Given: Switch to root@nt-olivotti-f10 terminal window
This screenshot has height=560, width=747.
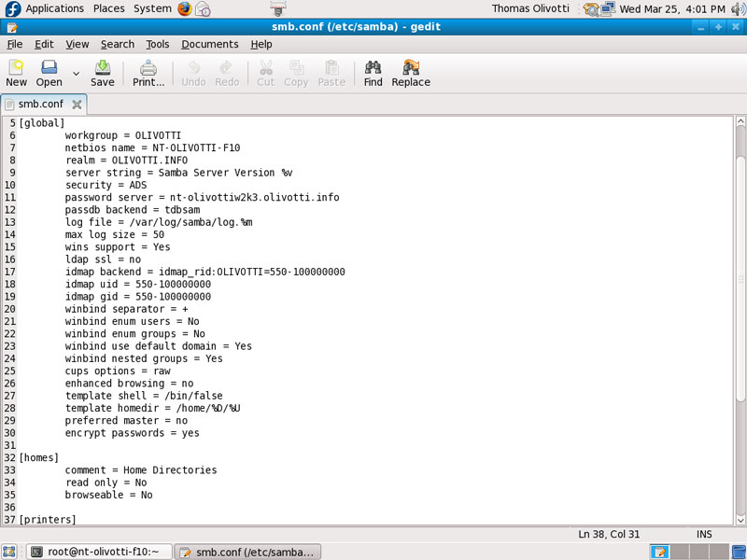Looking at the screenshot, I should coord(99,552).
